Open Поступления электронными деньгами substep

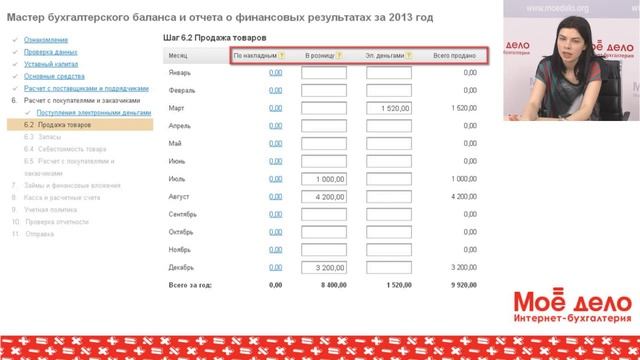click(x=94, y=113)
